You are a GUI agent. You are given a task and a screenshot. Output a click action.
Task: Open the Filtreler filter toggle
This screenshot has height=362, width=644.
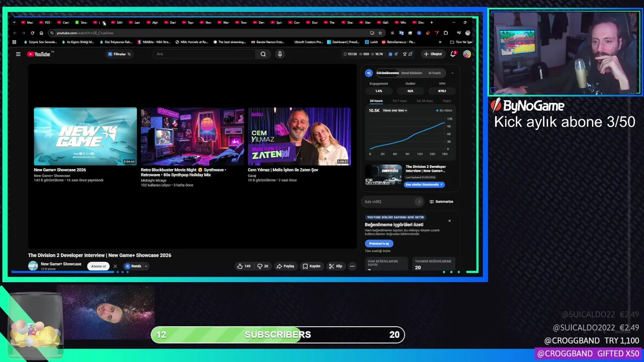119,54
